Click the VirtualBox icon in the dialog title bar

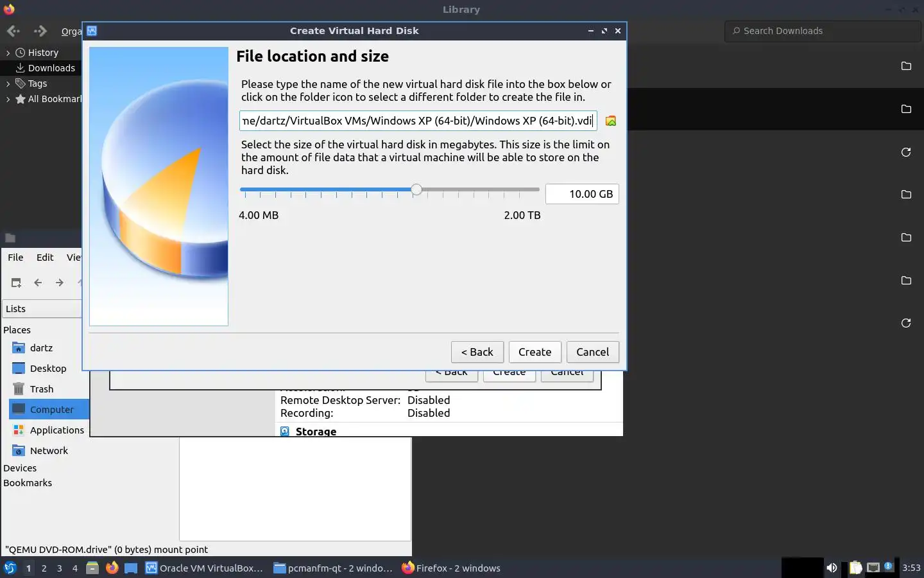point(92,31)
